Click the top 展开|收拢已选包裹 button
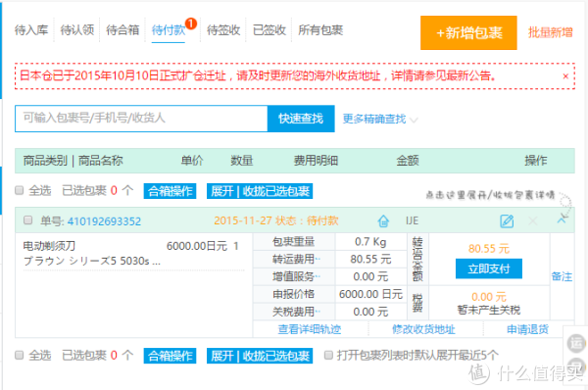Viewport: 588px width, 390px height. tap(260, 191)
